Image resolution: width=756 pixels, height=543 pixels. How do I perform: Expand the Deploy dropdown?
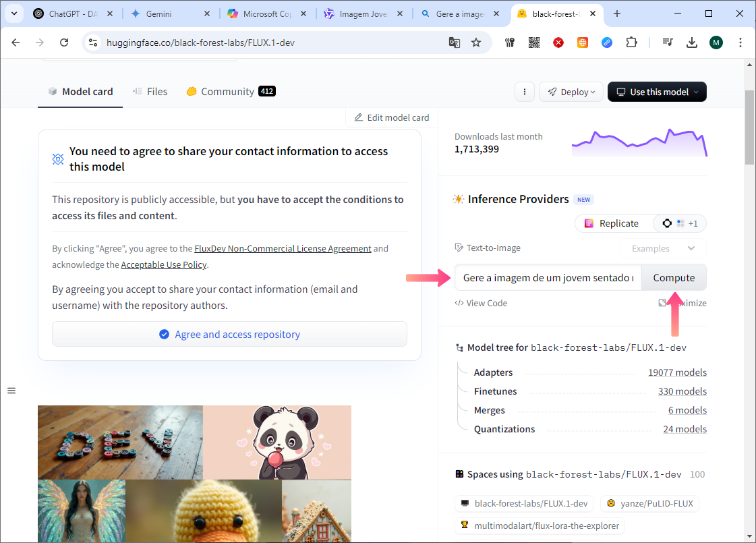(571, 92)
